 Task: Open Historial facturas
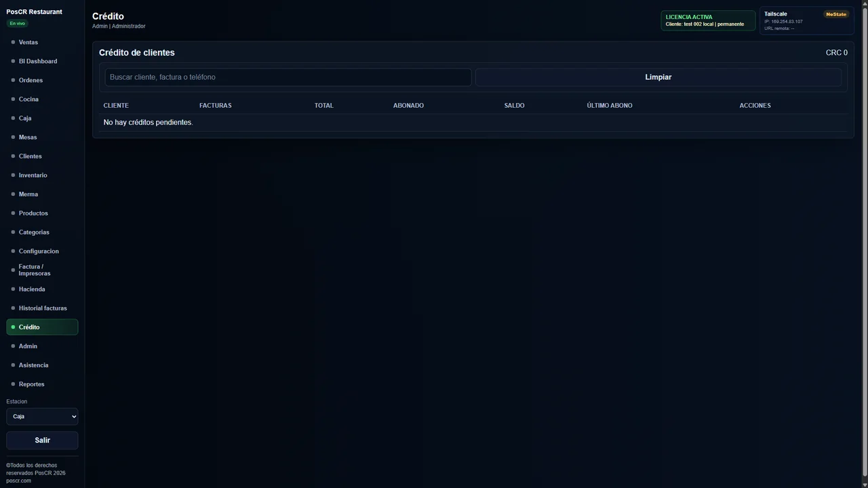42,308
